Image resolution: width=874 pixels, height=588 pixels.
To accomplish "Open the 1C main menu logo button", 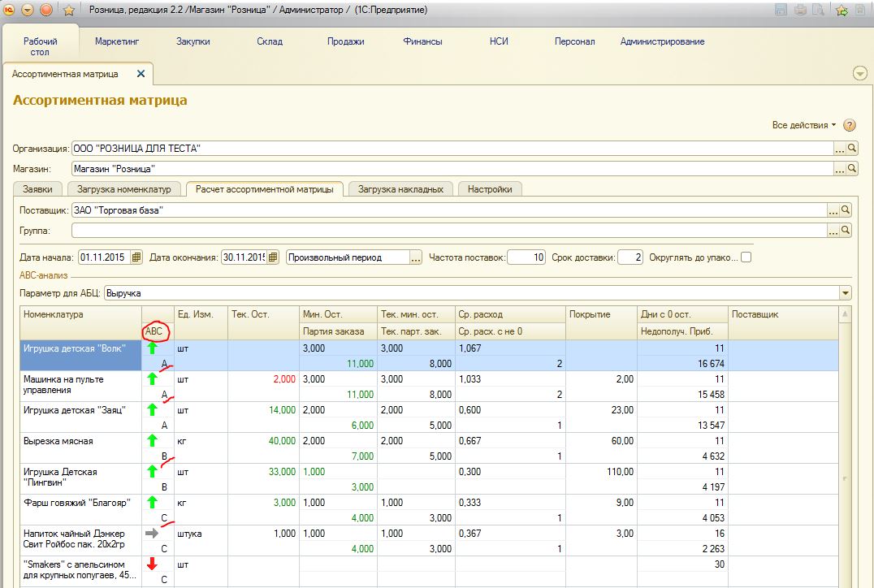I will coord(10,10).
